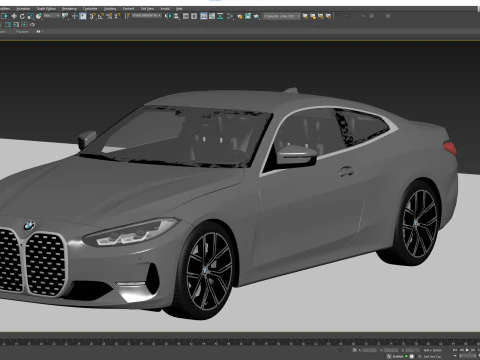
Task: Click the fourth render icon after the preset dropdown
Action: (329, 16)
